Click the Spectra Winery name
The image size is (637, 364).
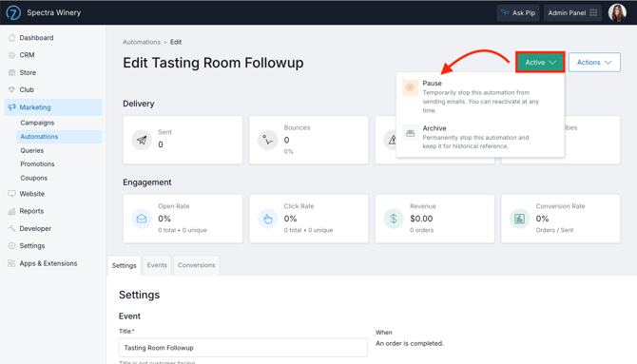54,12
